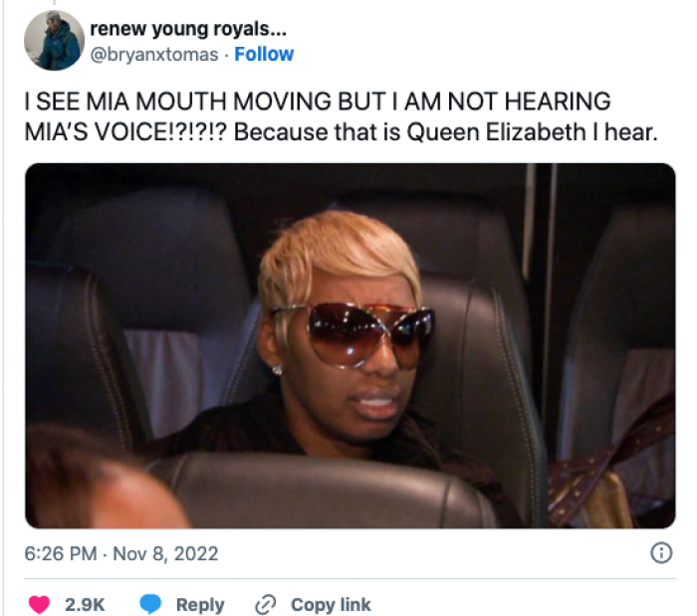Click the Nov 8, 2022 date text

pos(165,554)
